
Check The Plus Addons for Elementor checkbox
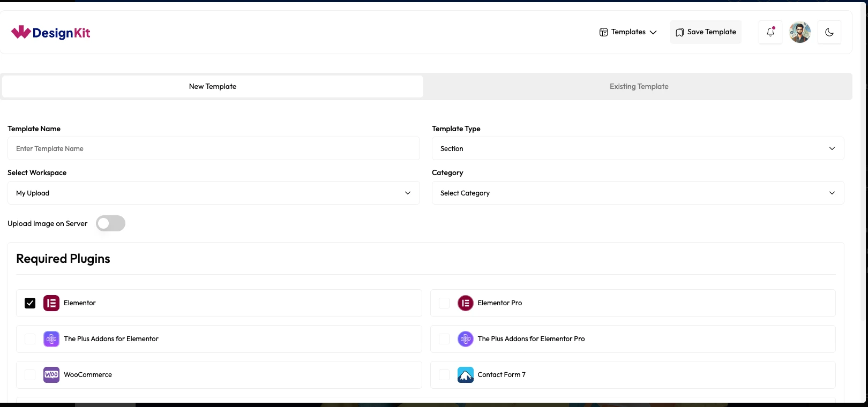tap(30, 339)
